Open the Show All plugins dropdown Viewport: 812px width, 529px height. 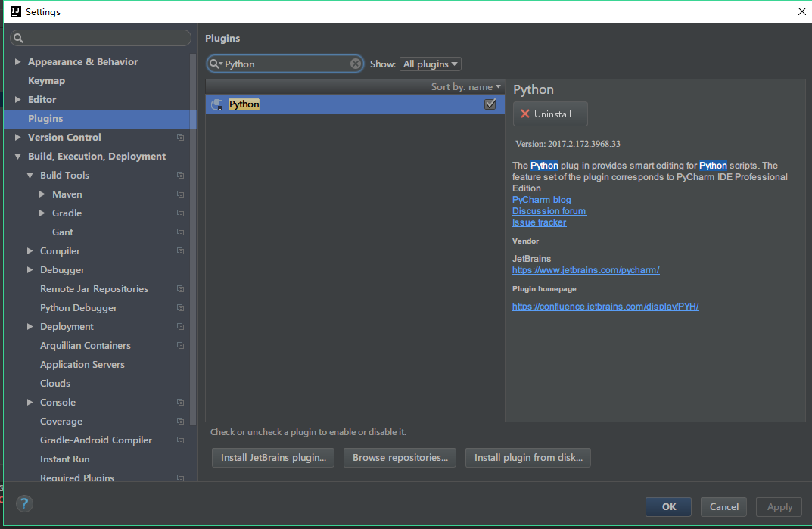click(430, 64)
